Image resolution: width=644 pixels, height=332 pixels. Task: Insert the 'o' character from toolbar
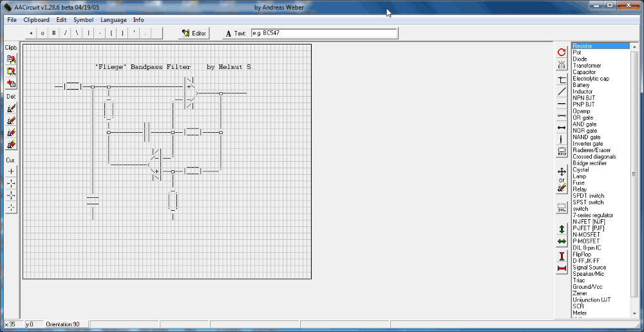pos(43,34)
